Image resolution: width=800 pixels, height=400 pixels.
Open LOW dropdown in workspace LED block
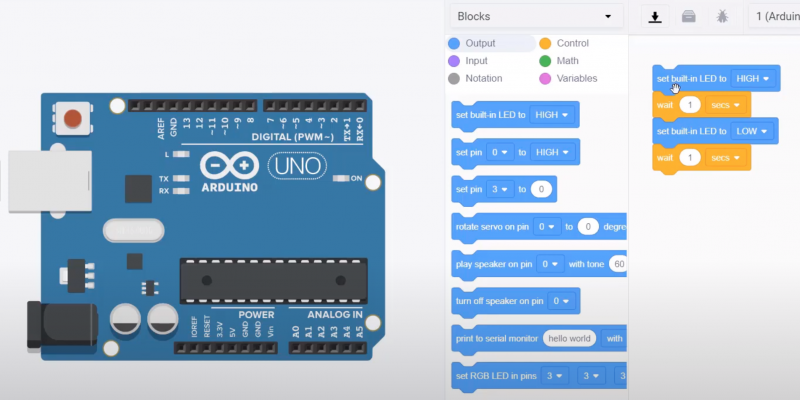[752, 131]
